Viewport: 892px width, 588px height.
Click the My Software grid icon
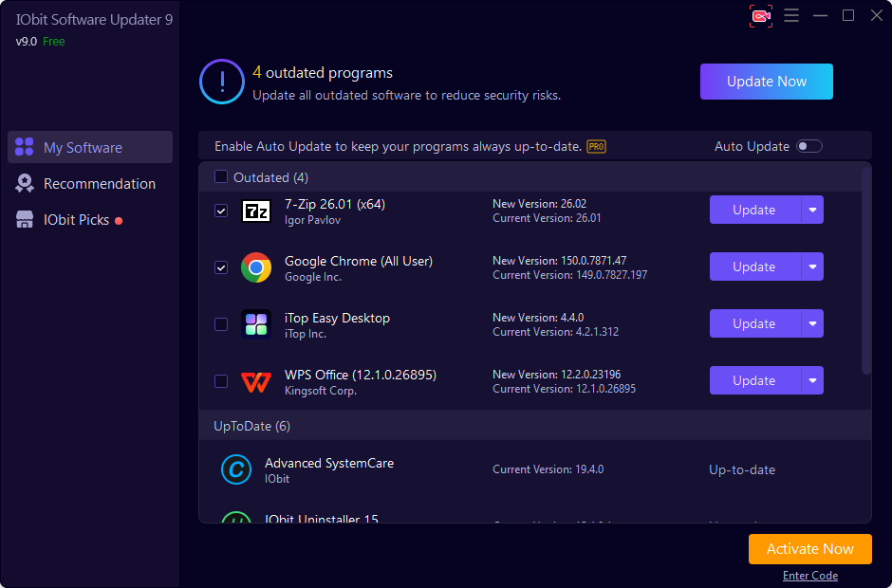24,147
